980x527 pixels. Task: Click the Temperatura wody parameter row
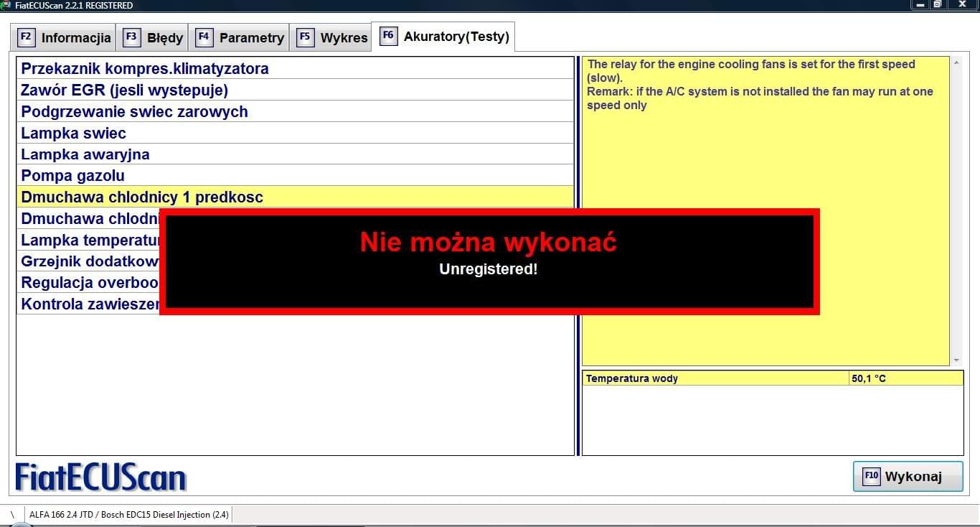[773, 378]
